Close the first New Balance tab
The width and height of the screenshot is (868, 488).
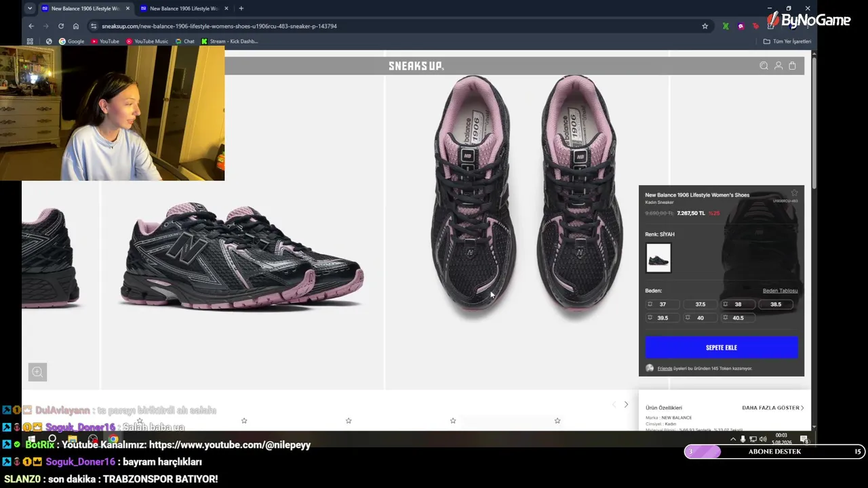pos(127,8)
